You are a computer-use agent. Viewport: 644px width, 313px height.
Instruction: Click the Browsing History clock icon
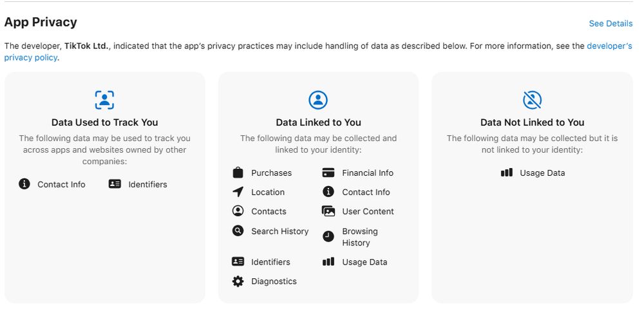click(x=328, y=236)
